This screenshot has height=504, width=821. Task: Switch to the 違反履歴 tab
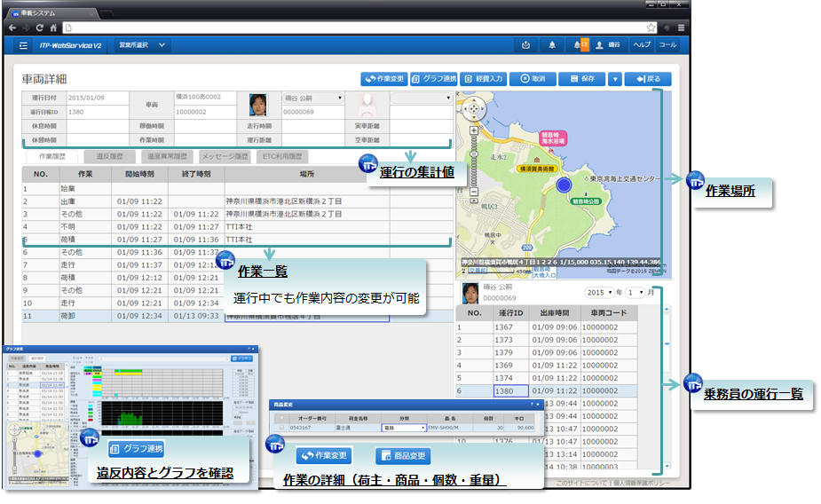(x=109, y=155)
